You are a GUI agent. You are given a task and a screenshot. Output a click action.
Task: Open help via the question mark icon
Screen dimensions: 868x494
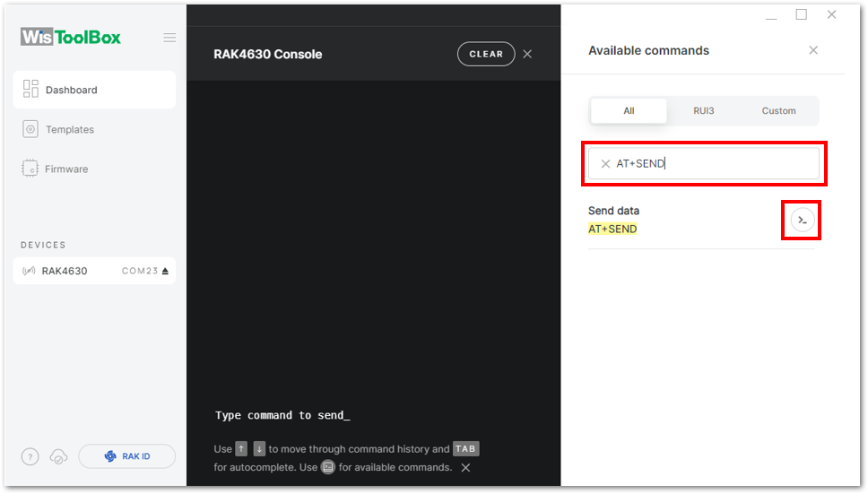[x=30, y=456]
